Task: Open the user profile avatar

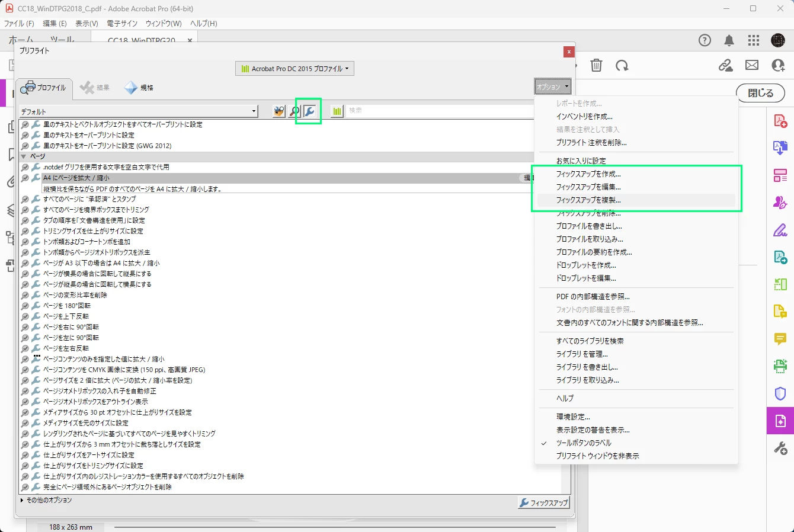Action: (x=778, y=40)
